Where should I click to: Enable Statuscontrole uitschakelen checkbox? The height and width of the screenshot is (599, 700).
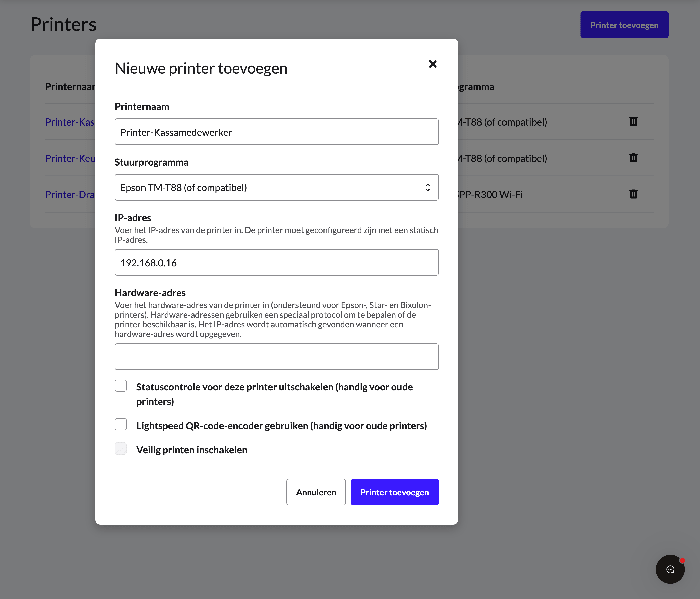pyautogui.click(x=121, y=386)
